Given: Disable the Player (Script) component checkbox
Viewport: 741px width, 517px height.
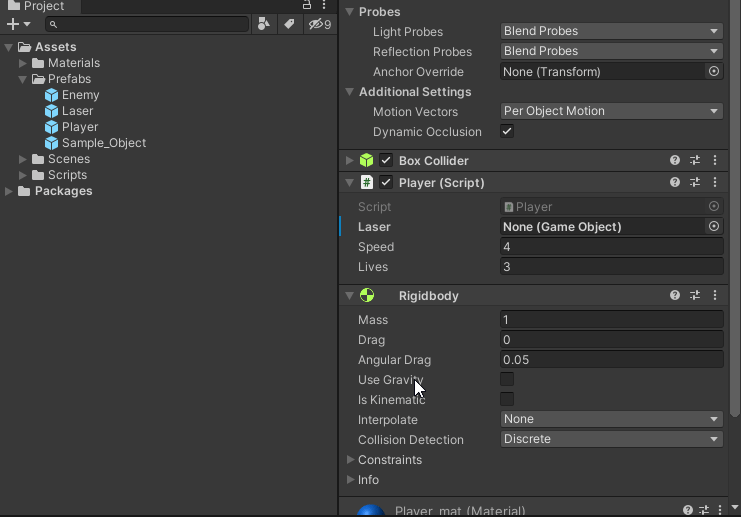Looking at the screenshot, I should pyautogui.click(x=386, y=182).
